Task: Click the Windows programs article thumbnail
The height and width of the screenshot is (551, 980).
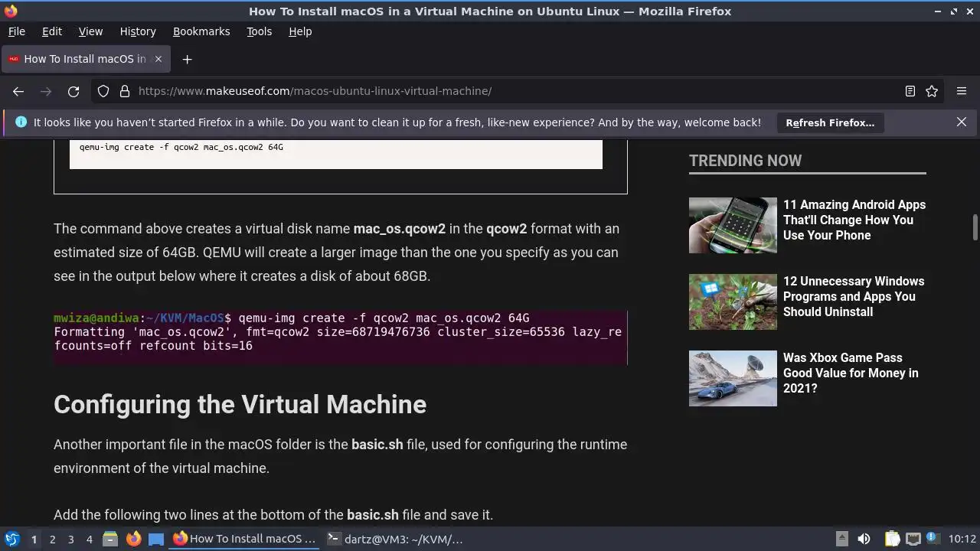Action: point(733,302)
